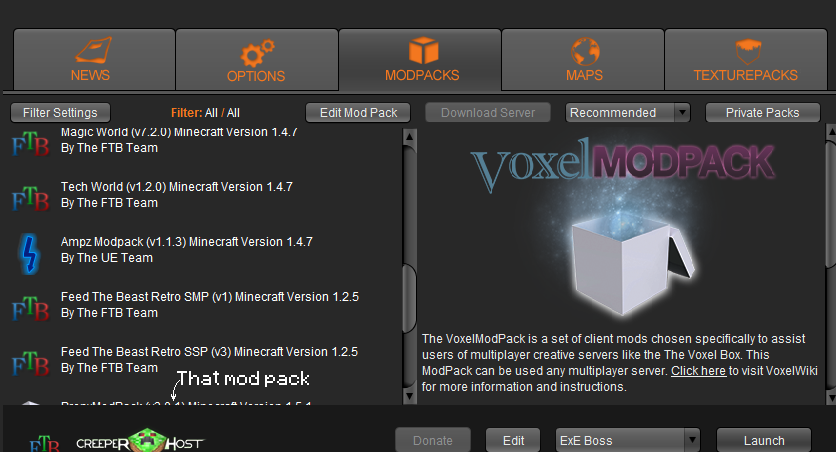Launch the selected modpack

(x=764, y=440)
